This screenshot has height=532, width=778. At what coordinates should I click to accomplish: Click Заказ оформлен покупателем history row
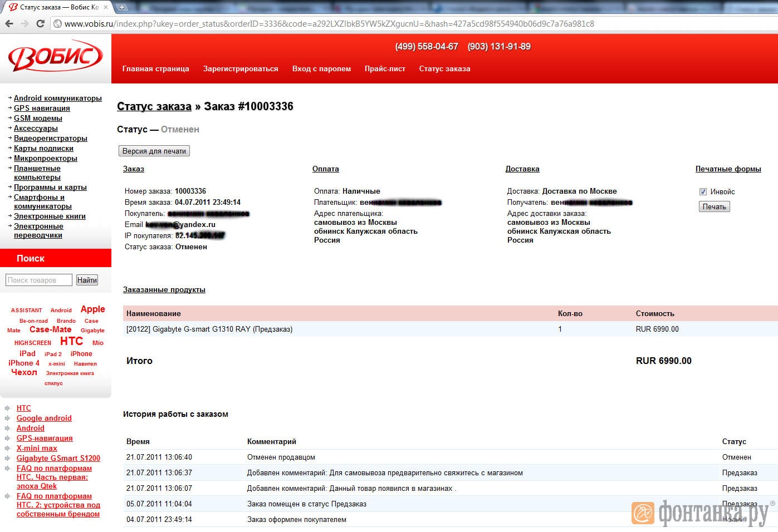click(451, 519)
